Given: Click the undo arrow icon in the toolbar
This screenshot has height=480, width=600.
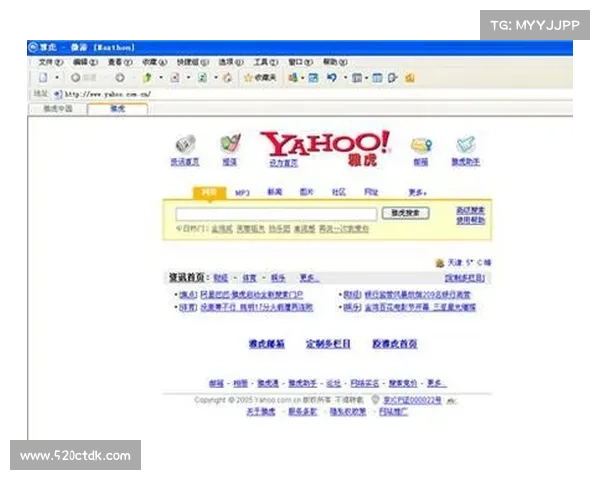Looking at the screenshot, I should (332, 77).
